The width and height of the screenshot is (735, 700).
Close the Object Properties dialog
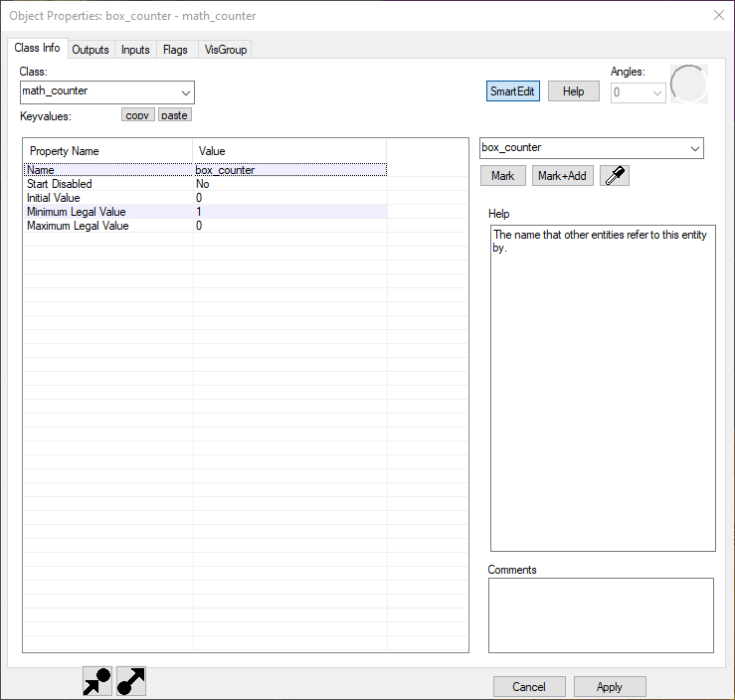(x=719, y=15)
